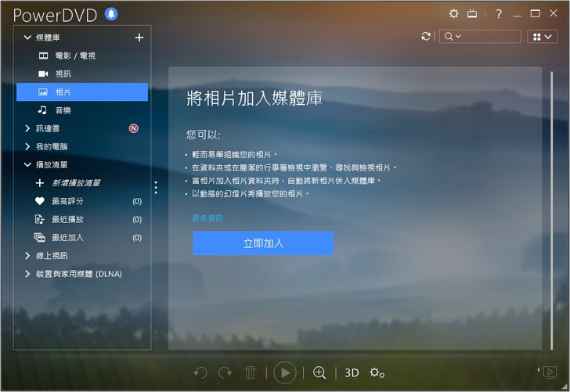Click the bullet starting 在資料夾或在簡潔的行事曆檢視中瀏覽

click(x=294, y=168)
